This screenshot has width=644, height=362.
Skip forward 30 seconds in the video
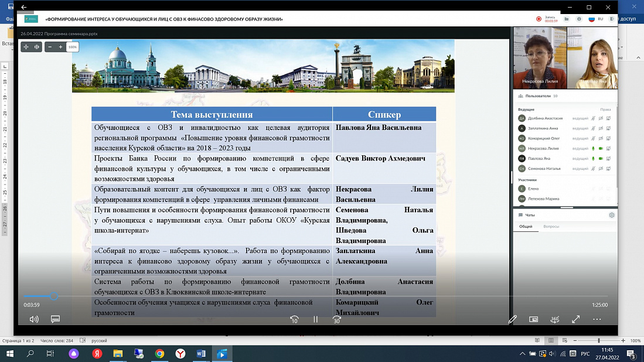(337, 319)
